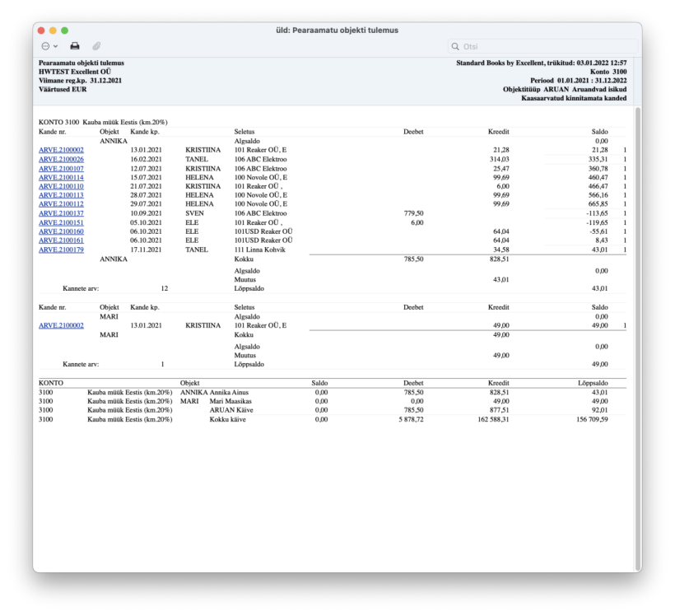
Task: Click the credit amount 314,03
Action: [500, 160]
